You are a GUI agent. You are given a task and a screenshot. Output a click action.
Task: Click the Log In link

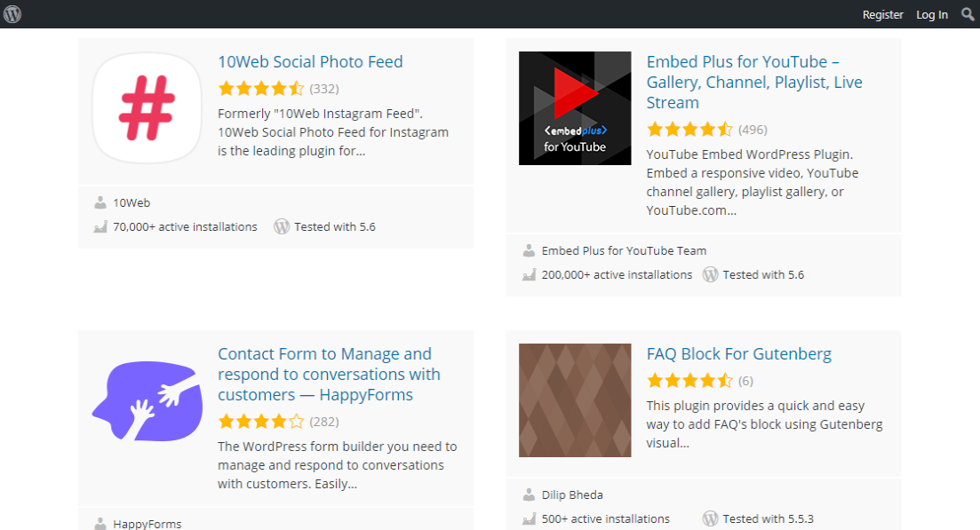pyautogui.click(x=932, y=14)
